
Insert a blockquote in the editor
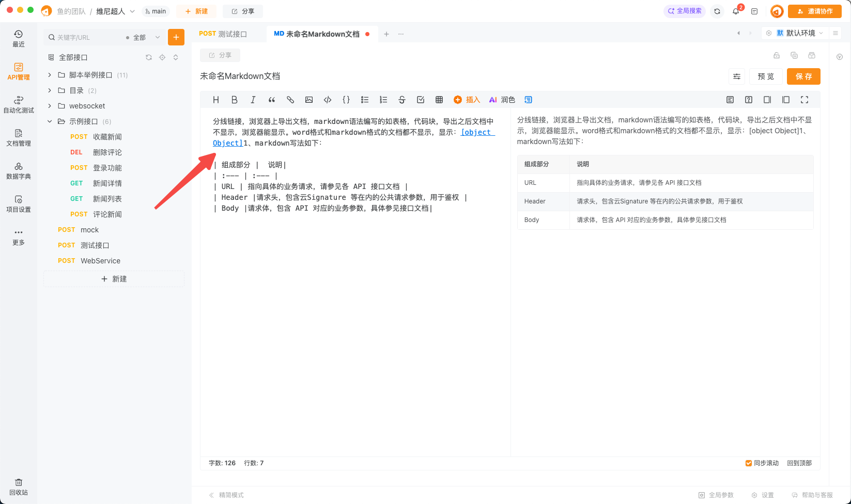[271, 99]
